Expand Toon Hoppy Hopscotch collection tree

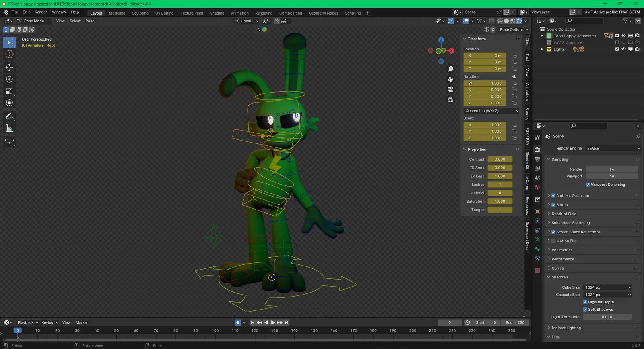coord(542,36)
